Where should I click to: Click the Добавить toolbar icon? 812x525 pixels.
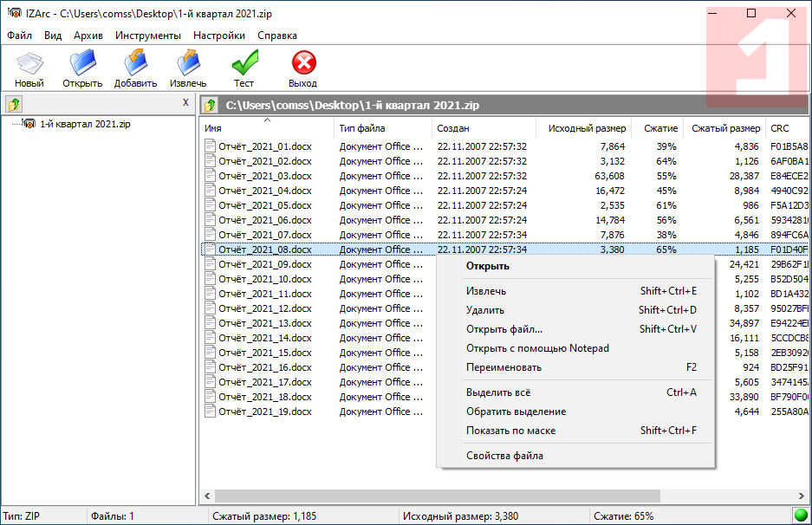coord(136,62)
